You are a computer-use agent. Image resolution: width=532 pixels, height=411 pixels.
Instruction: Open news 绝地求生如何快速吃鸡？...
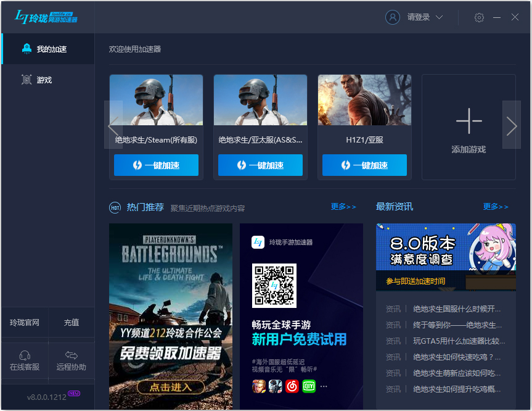pos(457,357)
